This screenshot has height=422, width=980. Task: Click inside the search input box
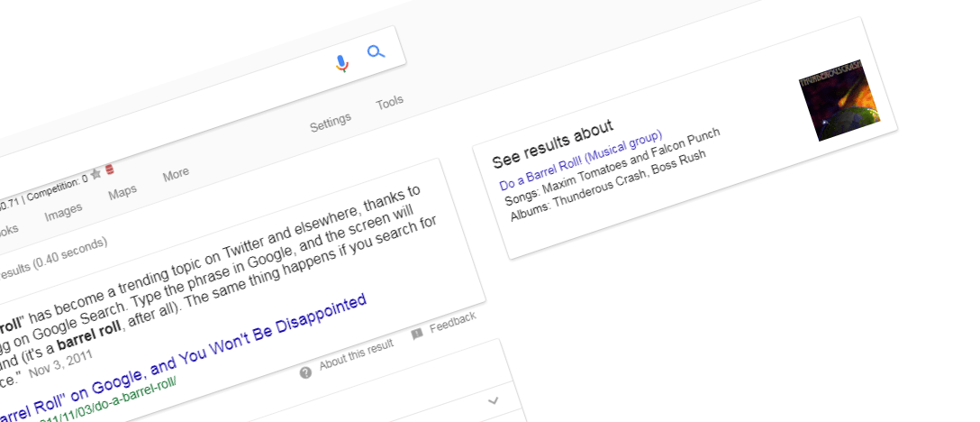tap(180, 90)
